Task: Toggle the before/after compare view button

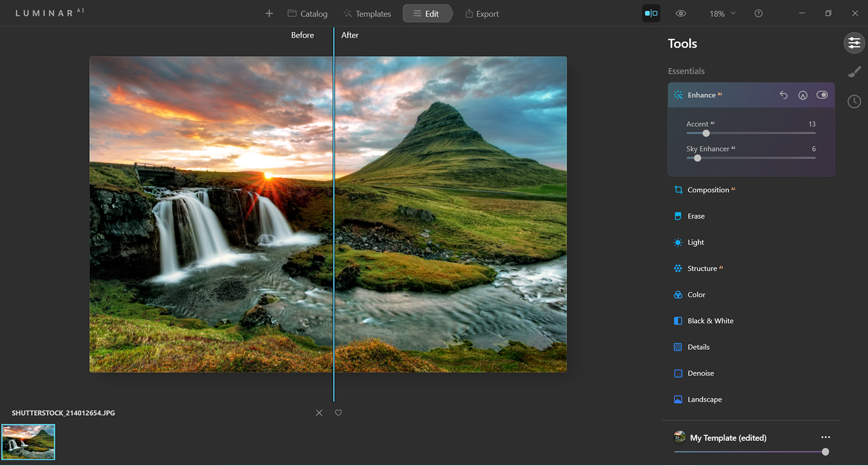Action: click(651, 13)
